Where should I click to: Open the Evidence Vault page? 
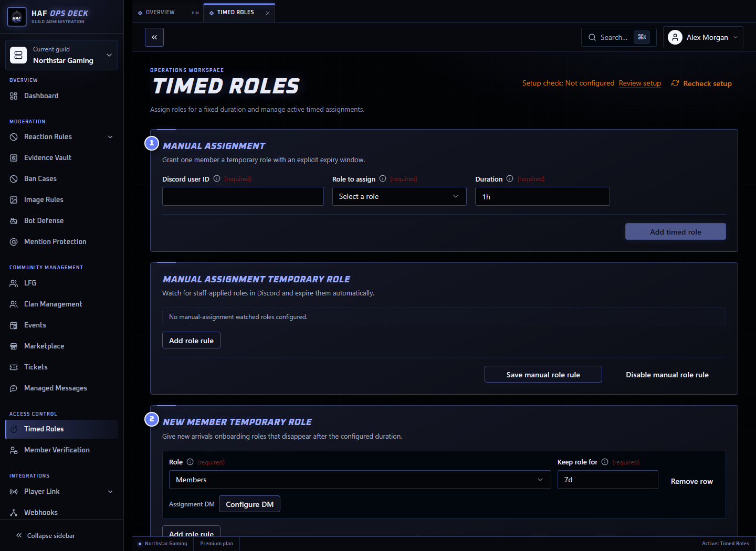click(x=62, y=158)
